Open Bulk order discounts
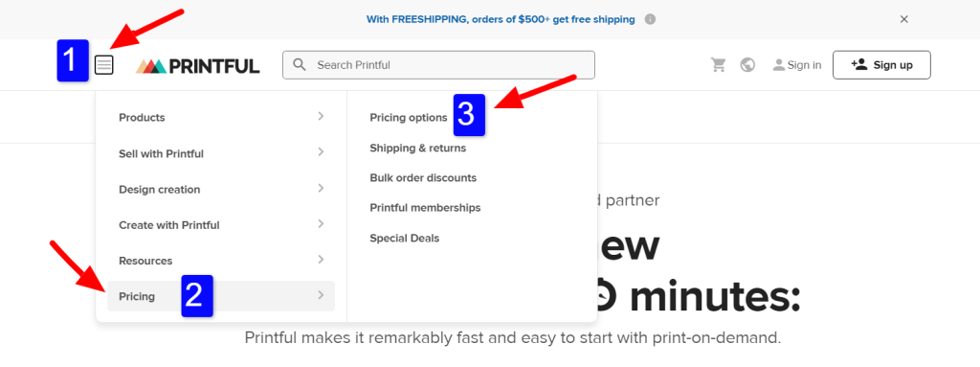The height and width of the screenshot is (367, 980). 423,178
